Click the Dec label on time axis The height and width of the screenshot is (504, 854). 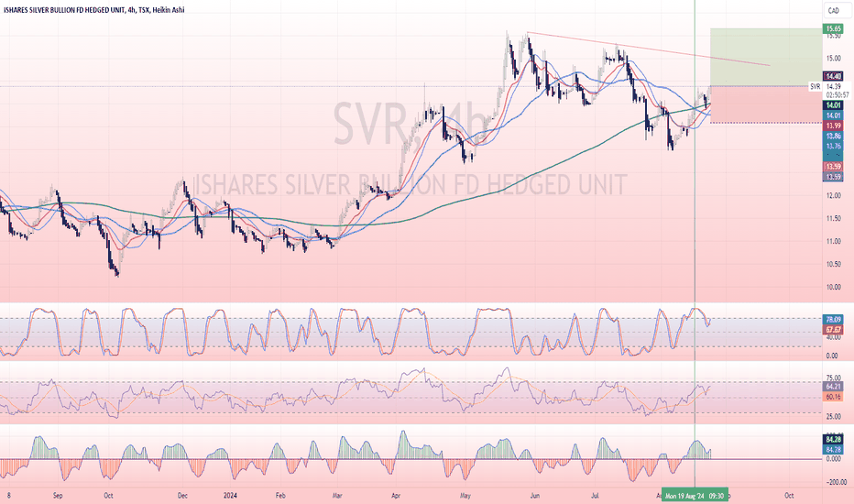tap(182, 496)
